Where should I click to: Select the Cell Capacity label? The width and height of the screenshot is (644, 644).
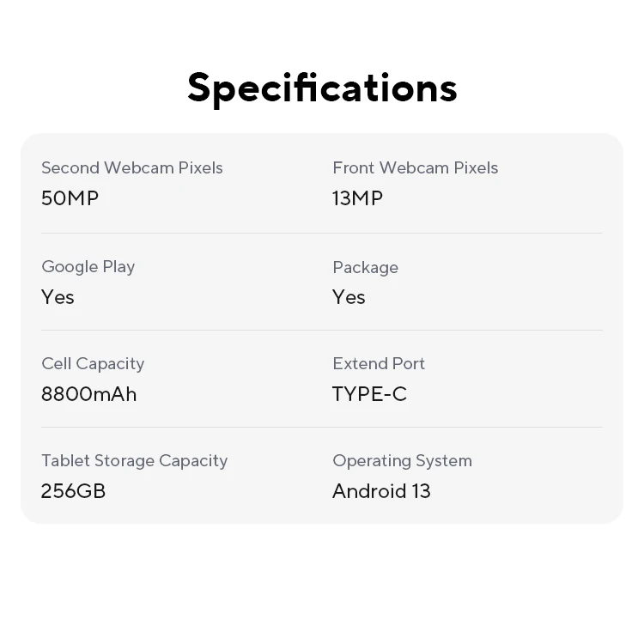(x=93, y=364)
